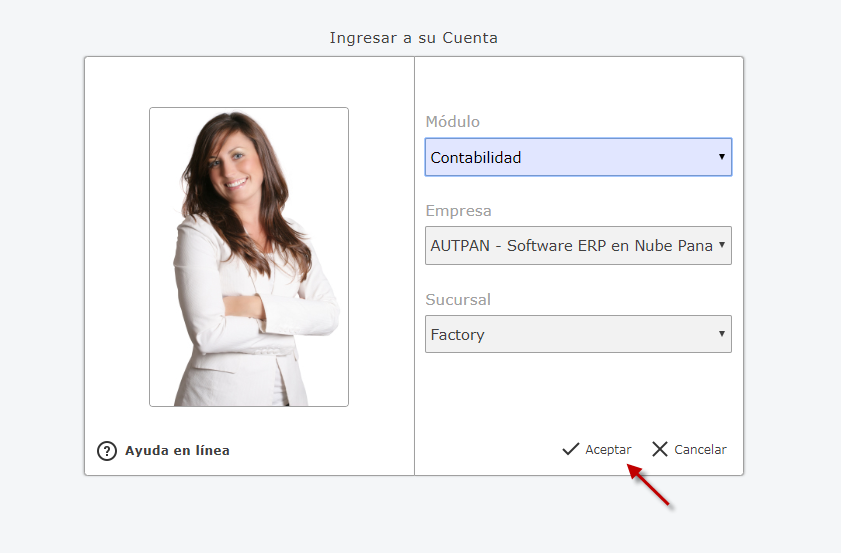The height and width of the screenshot is (553, 841).
Task: Click the Sucursal dropdown arrow
Action: [x=722, y=334]
